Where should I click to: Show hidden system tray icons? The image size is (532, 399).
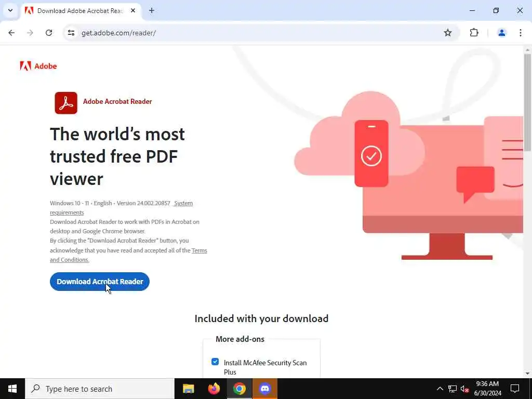440,389
